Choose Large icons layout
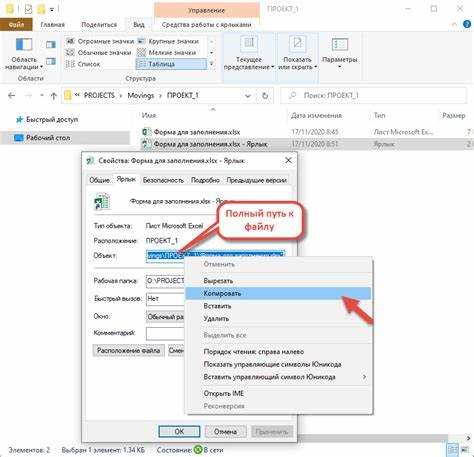 (x=169, y=41)
